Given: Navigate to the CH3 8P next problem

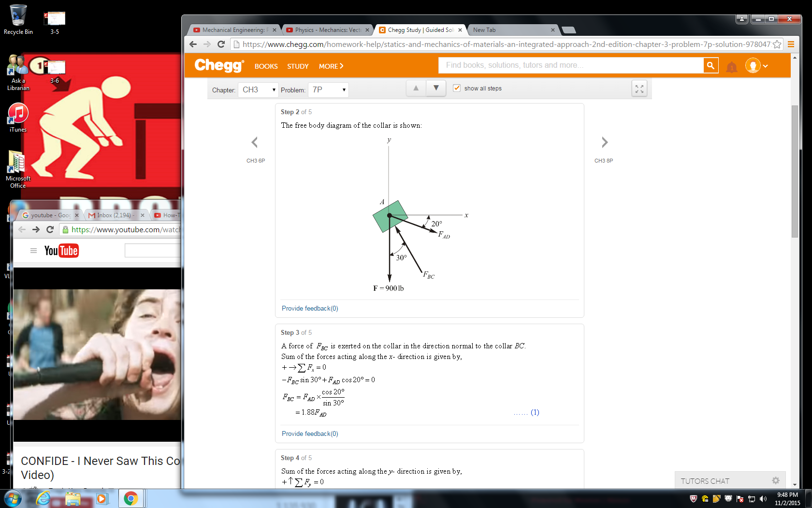Looking at the screenshot, I should point(604,142).
